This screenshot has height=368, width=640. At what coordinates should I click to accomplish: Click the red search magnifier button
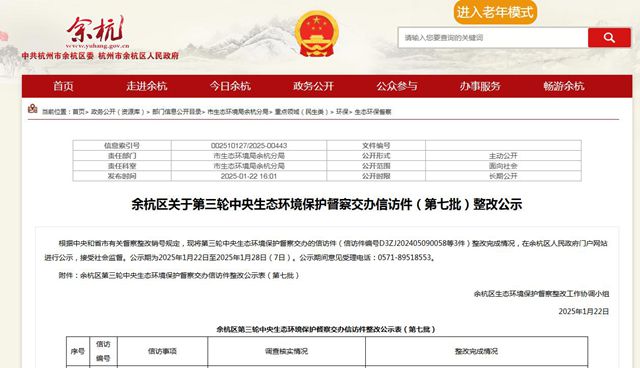(x=609, y=38)
